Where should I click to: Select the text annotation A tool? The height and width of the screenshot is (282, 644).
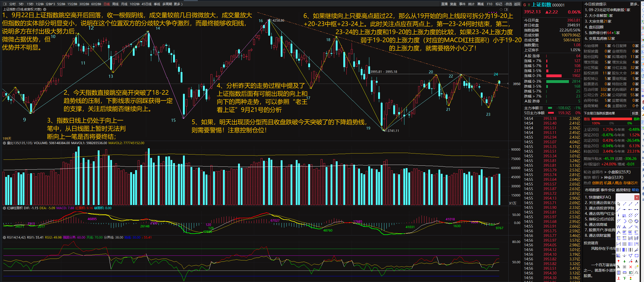point(636,261)
